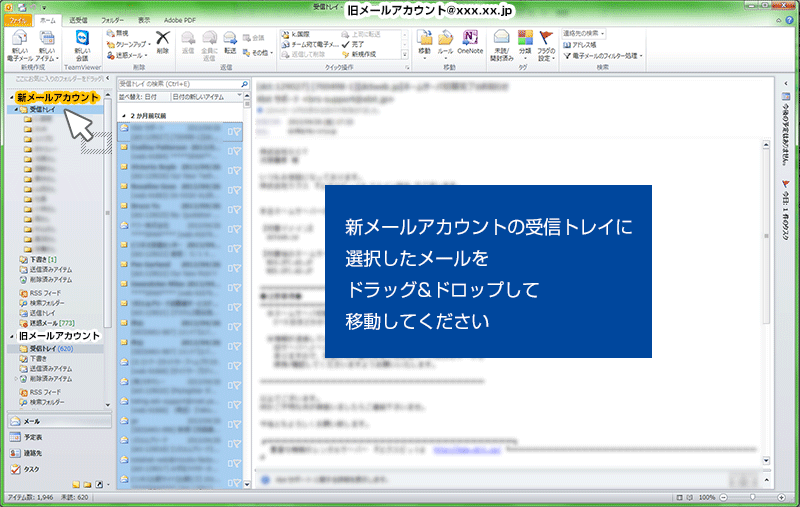
Task: Open the Clean Up (クリーンアップ) dropdown
Action: (128, 44)
